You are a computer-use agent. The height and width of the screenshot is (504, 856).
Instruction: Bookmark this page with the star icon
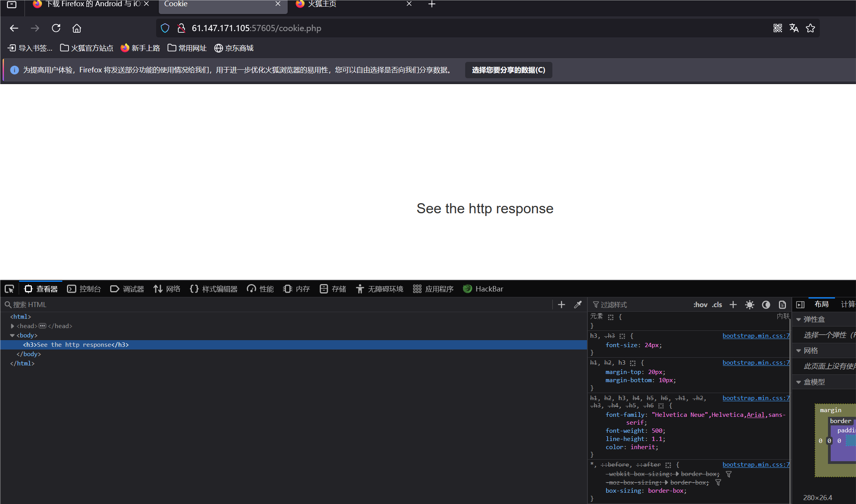[810, 28]
